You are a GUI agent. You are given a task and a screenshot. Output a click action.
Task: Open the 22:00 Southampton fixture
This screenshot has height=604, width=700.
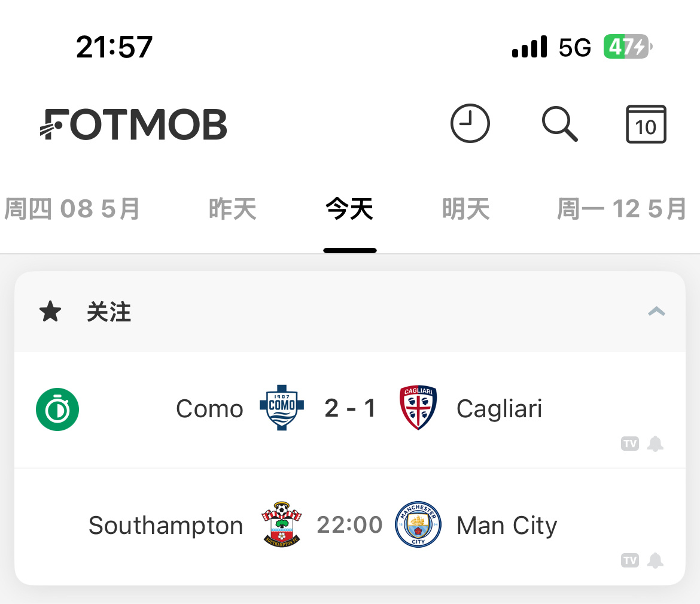tap(350, 527)
